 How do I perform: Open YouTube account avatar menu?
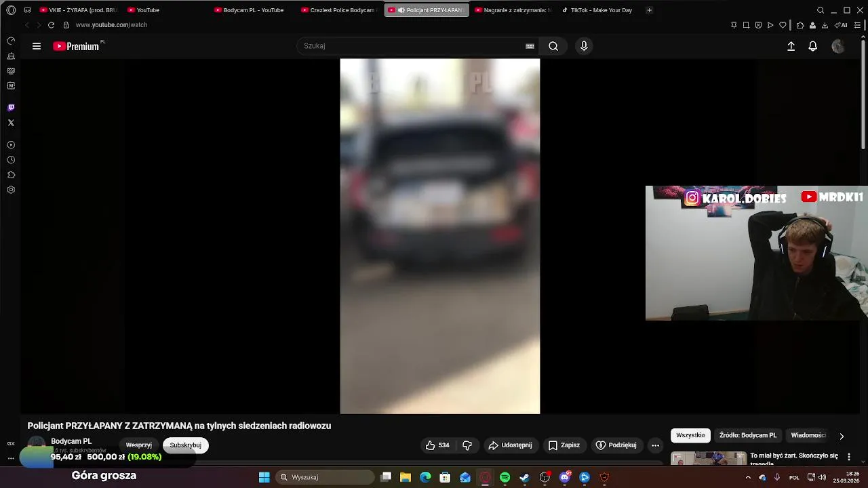838,46
